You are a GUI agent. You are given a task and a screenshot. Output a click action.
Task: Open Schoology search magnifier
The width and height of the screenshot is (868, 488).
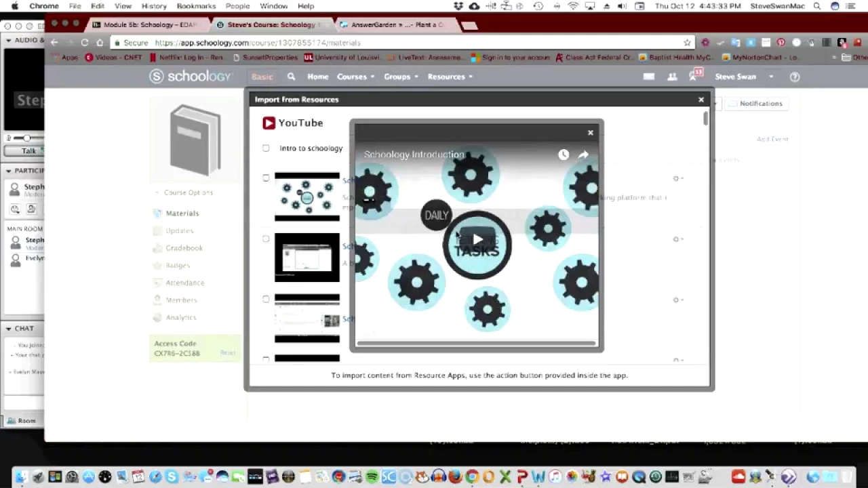291,77
